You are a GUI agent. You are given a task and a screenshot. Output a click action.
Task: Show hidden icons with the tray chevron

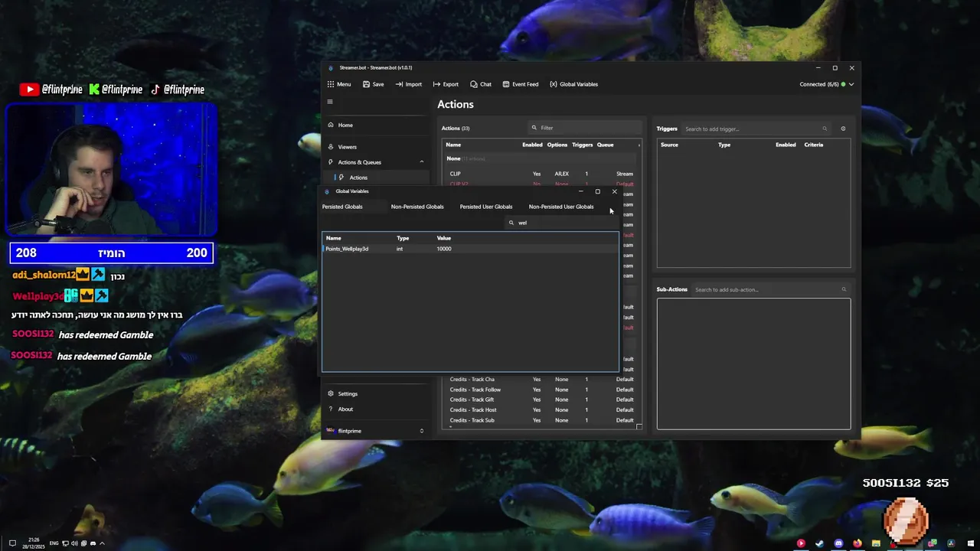pos(102,543)
